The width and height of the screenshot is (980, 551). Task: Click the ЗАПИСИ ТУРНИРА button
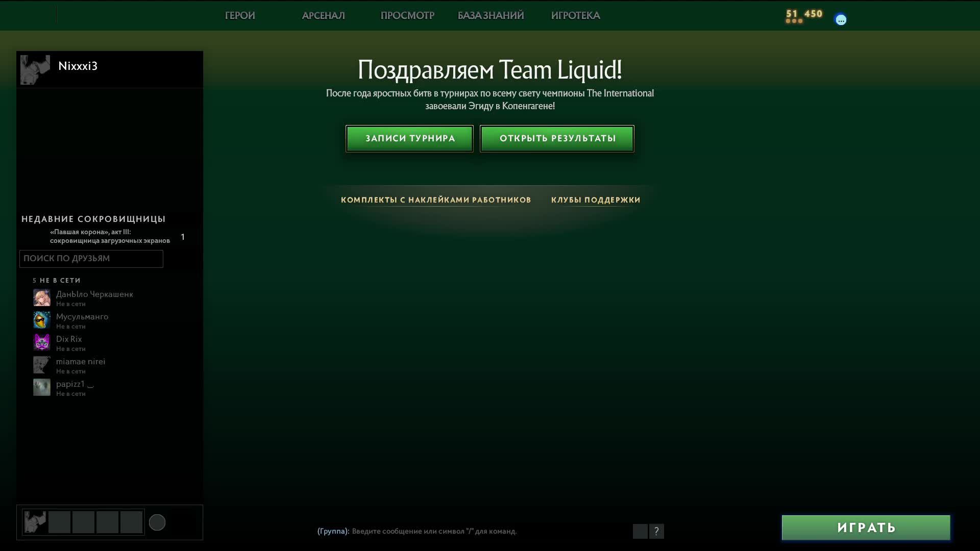(409, 138)
